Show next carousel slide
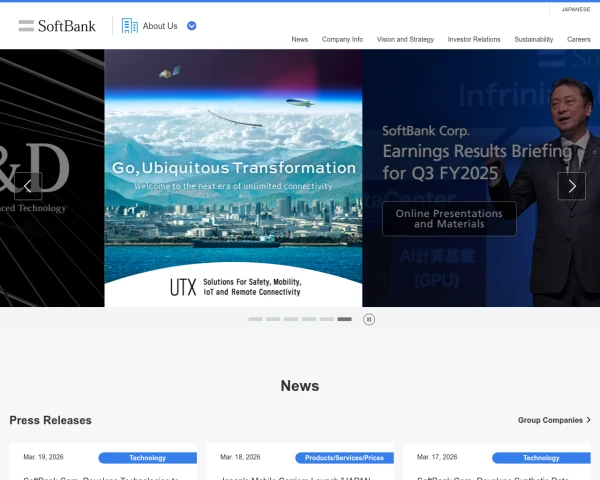600x480 pixels. pos(572,186)
